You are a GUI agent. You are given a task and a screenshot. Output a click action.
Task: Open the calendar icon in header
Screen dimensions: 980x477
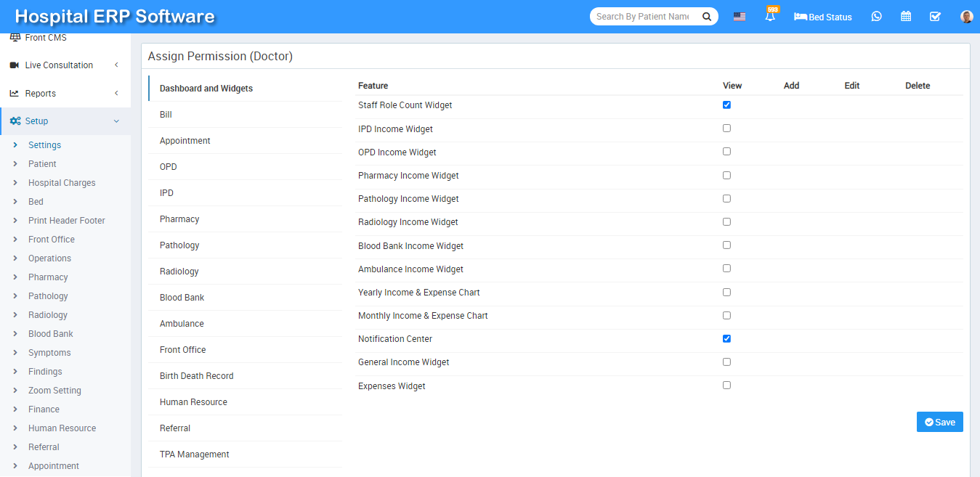click(x=906, y=17)
